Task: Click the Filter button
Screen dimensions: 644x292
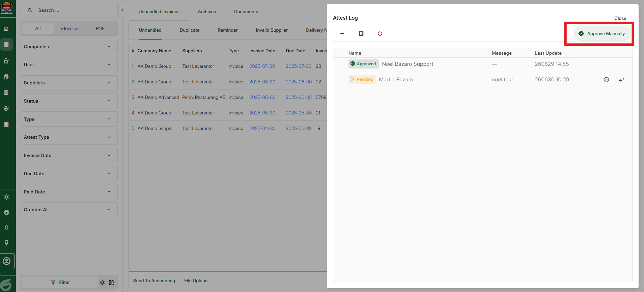Action: [60, 282]
